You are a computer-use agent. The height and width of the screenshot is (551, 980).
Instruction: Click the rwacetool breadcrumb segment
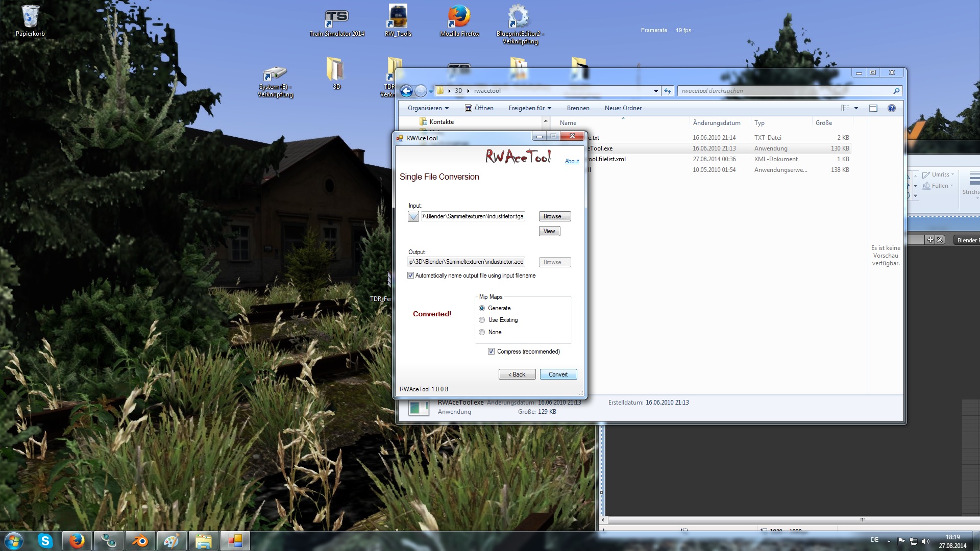(x=487, y=91)
